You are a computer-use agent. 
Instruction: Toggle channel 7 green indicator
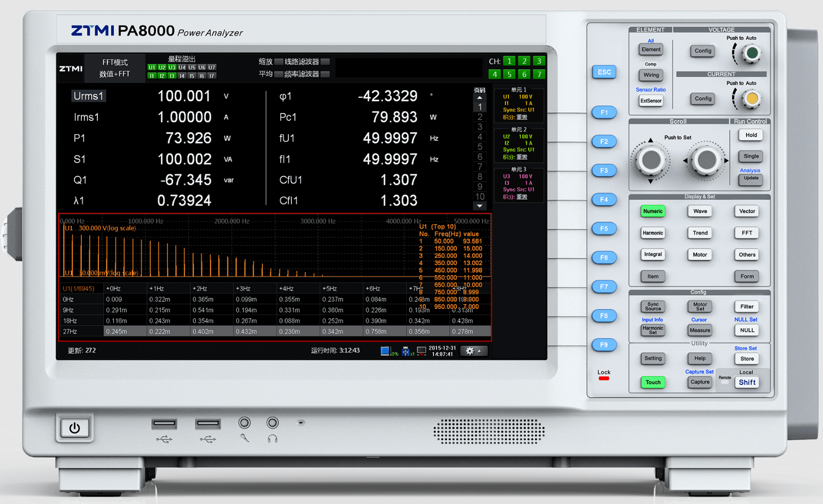(x=539, y=74)
